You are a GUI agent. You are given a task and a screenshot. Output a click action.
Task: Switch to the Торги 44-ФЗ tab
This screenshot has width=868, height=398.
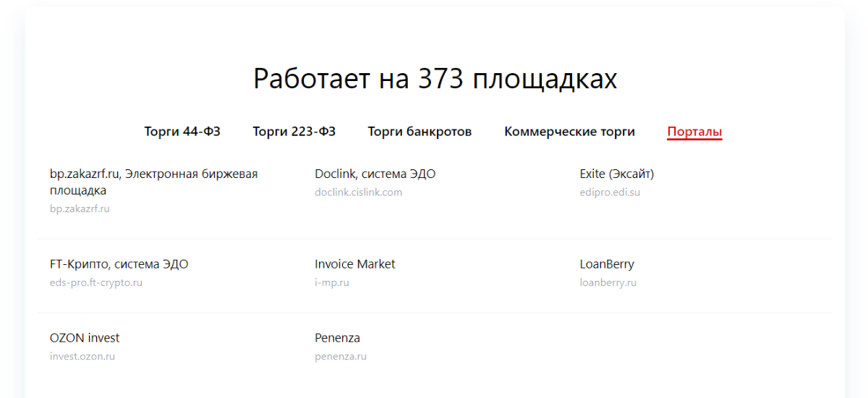182,132
